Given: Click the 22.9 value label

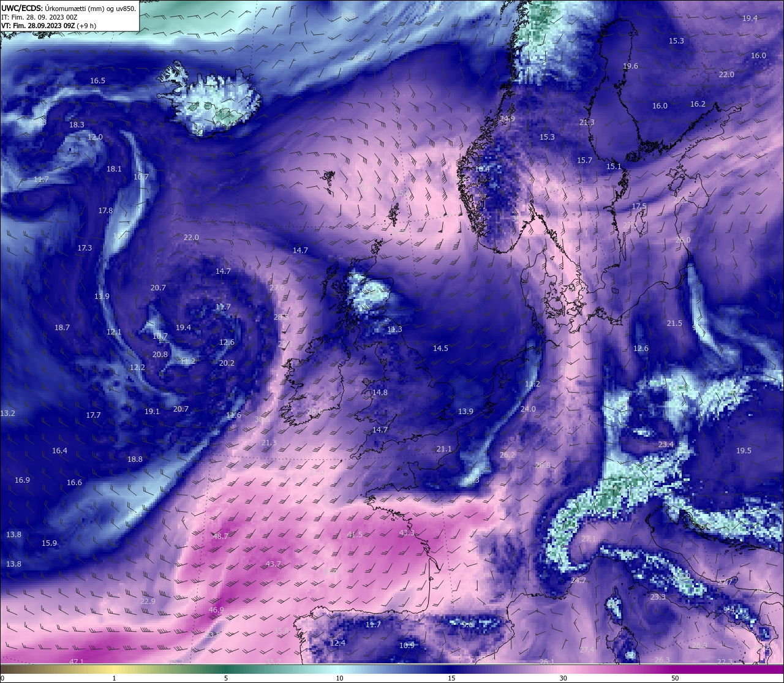Looking at the screenshot, I should click(x=148, y=602).
